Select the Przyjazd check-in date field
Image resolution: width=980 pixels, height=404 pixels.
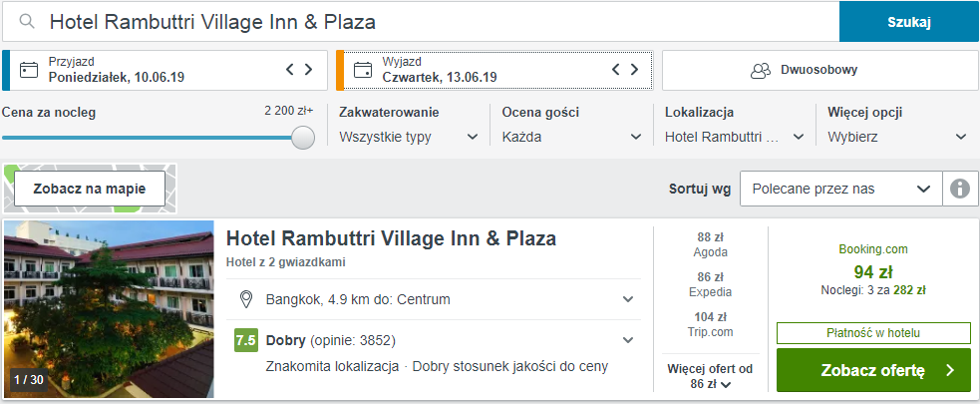point(164,70)
